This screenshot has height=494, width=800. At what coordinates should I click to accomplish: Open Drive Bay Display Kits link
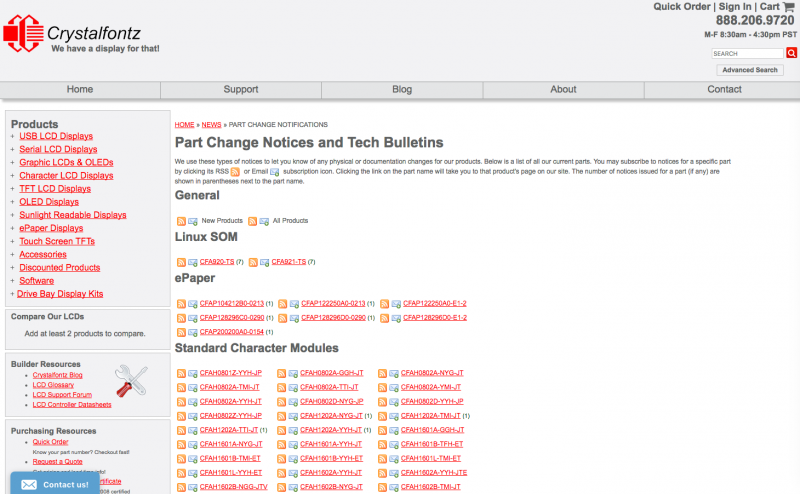60,293
